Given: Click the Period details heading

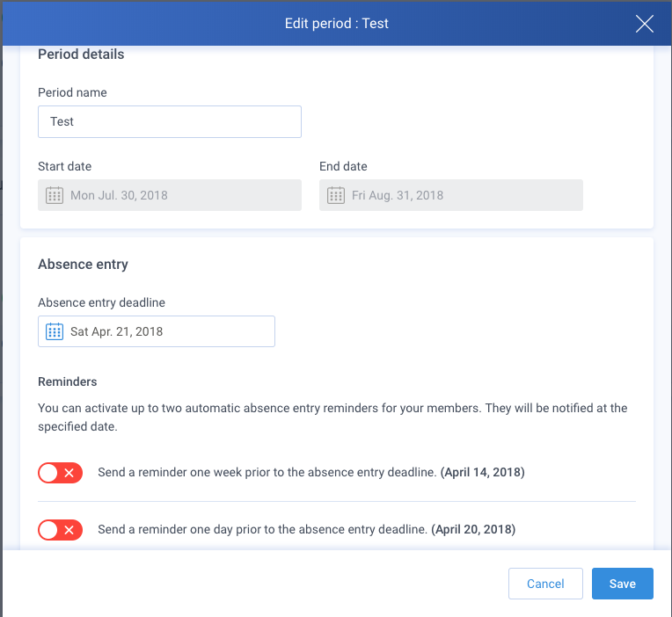Looking at the screenshot, I should pyautogui.click(x=81, y=54).
